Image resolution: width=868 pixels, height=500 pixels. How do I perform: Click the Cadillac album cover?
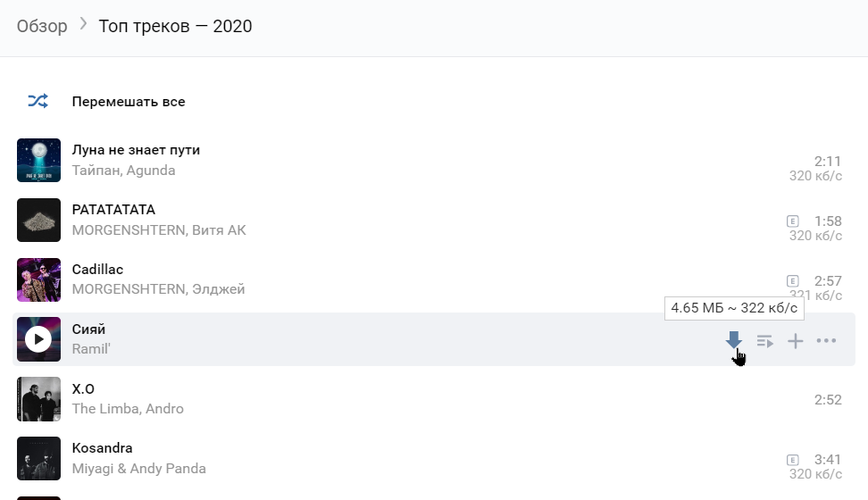pos(38,280)
